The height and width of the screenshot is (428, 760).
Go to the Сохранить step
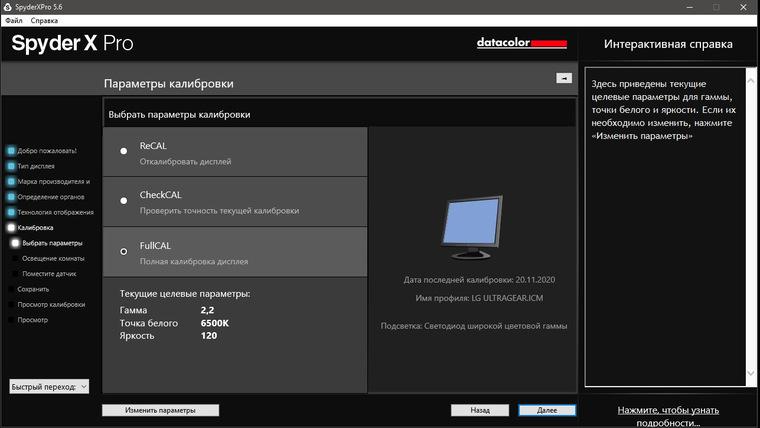point(33,289)
